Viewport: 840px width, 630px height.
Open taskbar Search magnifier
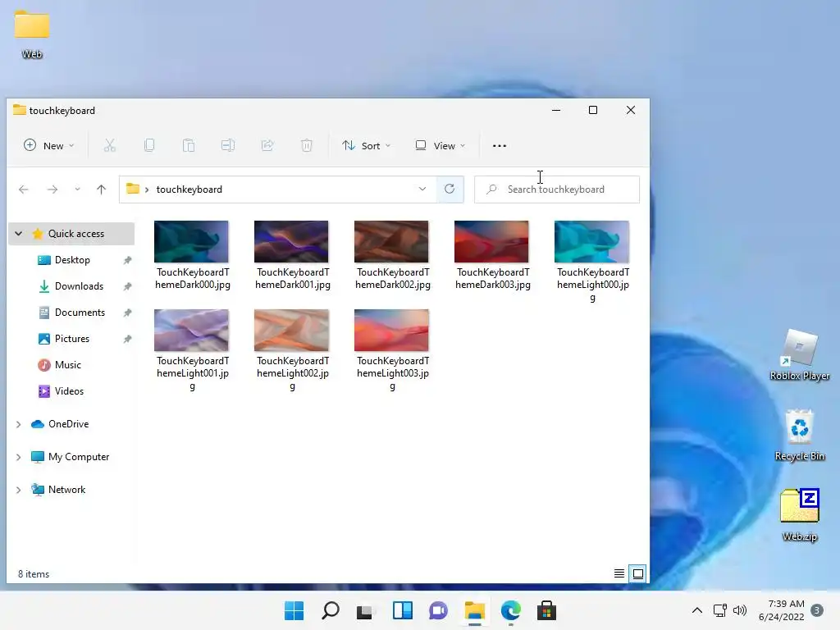pos(331,610)
